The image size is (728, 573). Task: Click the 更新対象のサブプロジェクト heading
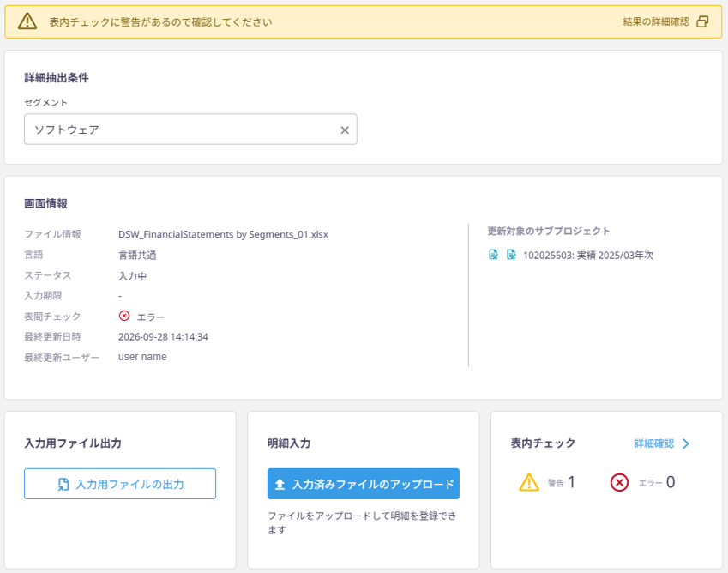point(548,231)
